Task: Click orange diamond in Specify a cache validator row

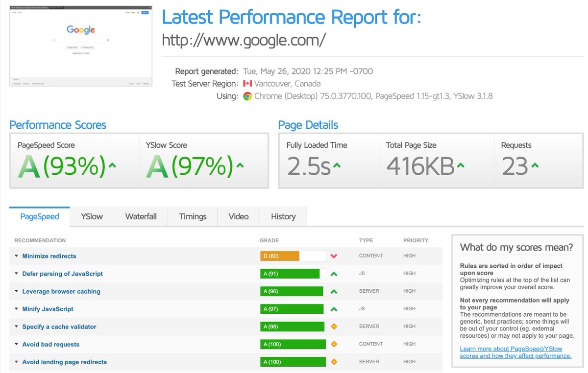Action: point(334,326)
